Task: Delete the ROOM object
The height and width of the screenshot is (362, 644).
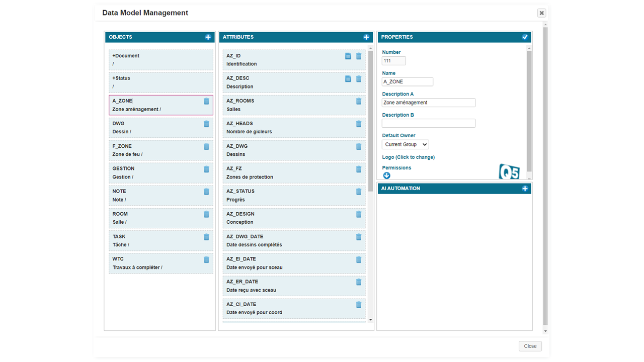Action: tap(206, 214)
